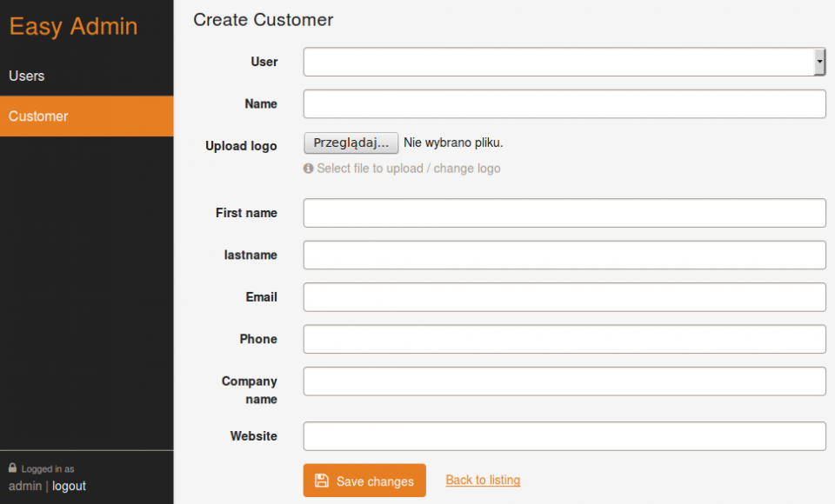
Task: Open the User combo box field
Action: click(x=557, y=62)
